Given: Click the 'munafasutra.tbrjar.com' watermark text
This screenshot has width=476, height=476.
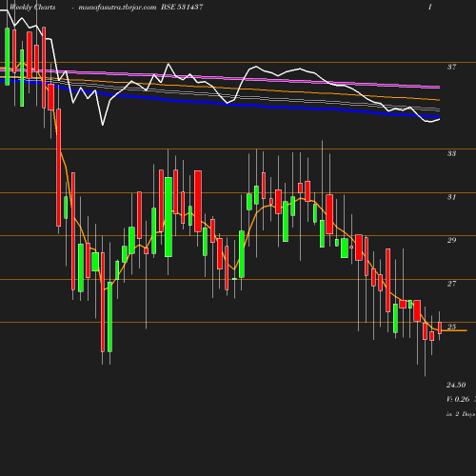Looking at the screenshot, I should (117, 8).
